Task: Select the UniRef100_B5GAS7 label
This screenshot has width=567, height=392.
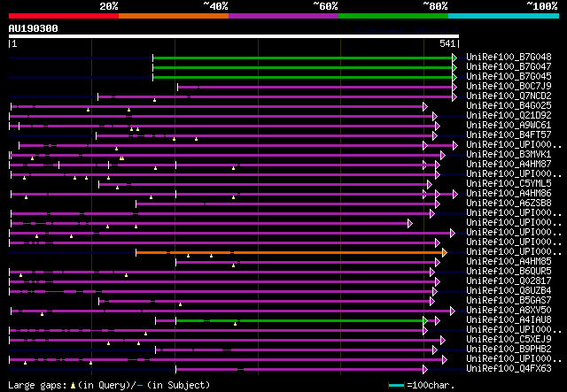Action: click(509, 301)
